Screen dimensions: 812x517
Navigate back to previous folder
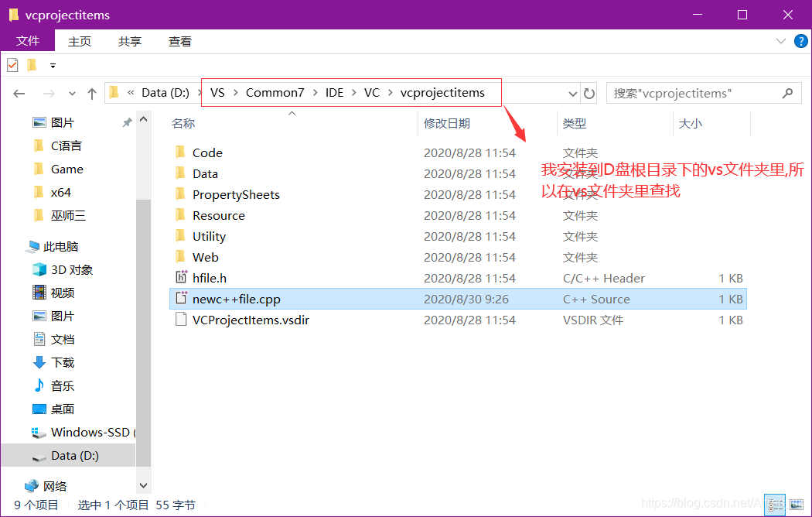[19, 93]
